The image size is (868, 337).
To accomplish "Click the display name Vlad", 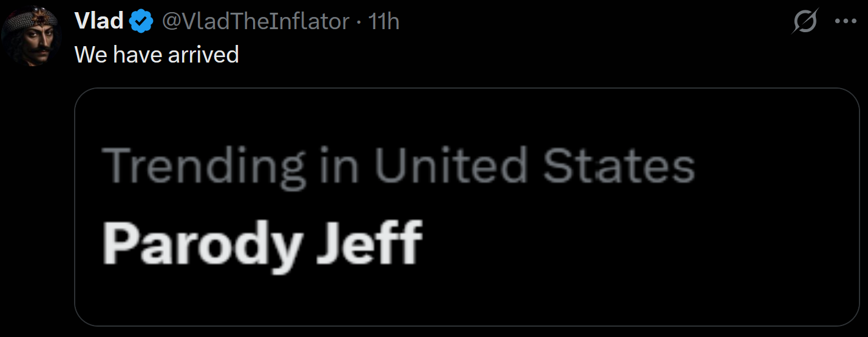I will [100, 21].
